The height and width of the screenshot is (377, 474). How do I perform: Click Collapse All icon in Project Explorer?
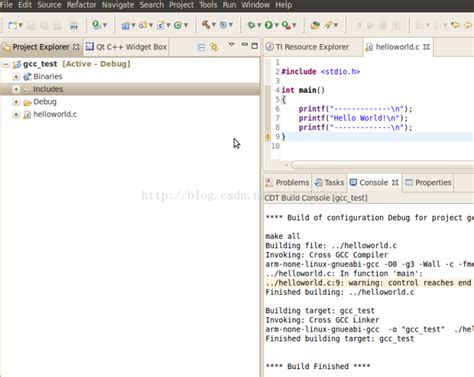pos(201,47)
